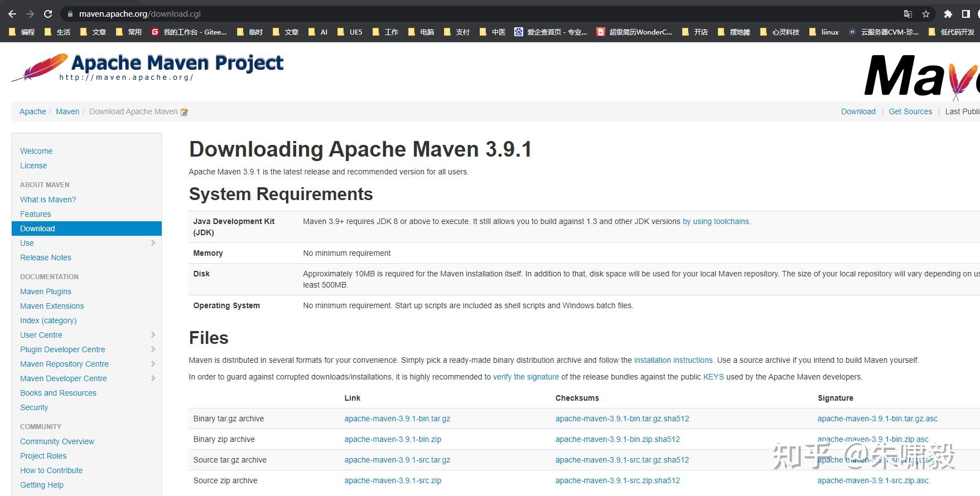Toggle the browser side panel icon
980x496 pixels.
(x=966, y=14)
